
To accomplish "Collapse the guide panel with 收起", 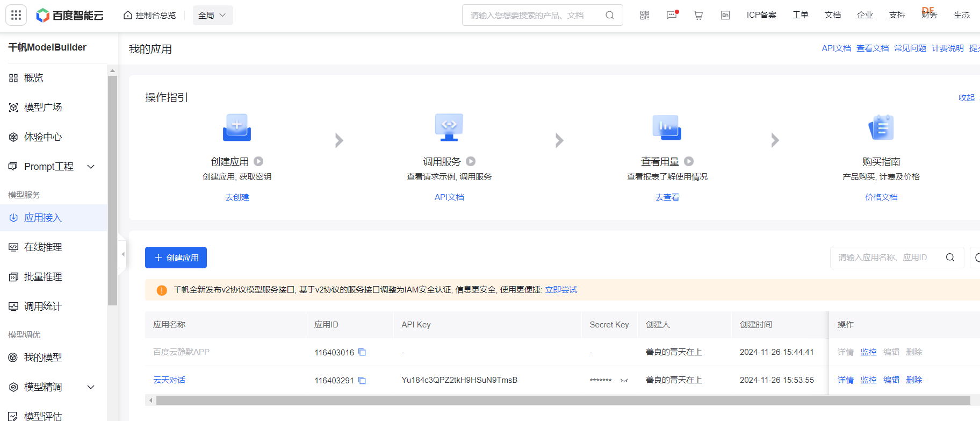I will (967, 98).
